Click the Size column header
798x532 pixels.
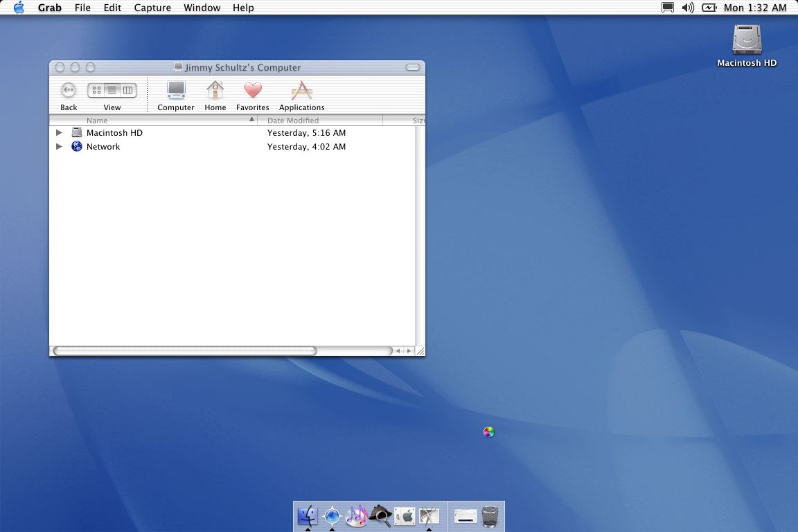[x=404, y=120]
